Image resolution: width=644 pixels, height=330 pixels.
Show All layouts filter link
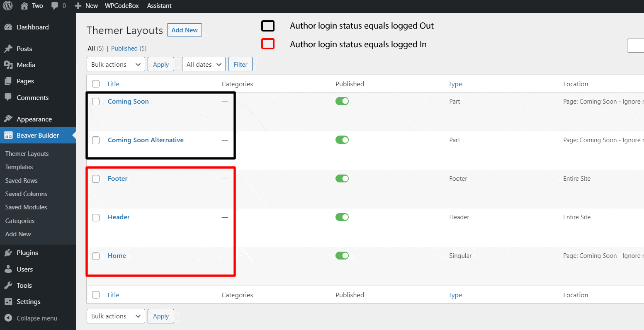91,49
